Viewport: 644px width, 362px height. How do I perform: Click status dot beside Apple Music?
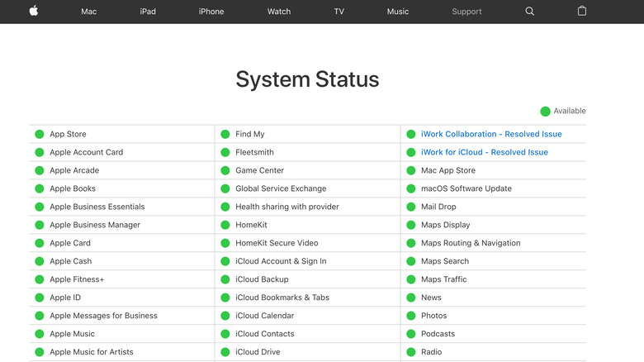point(39,334)
